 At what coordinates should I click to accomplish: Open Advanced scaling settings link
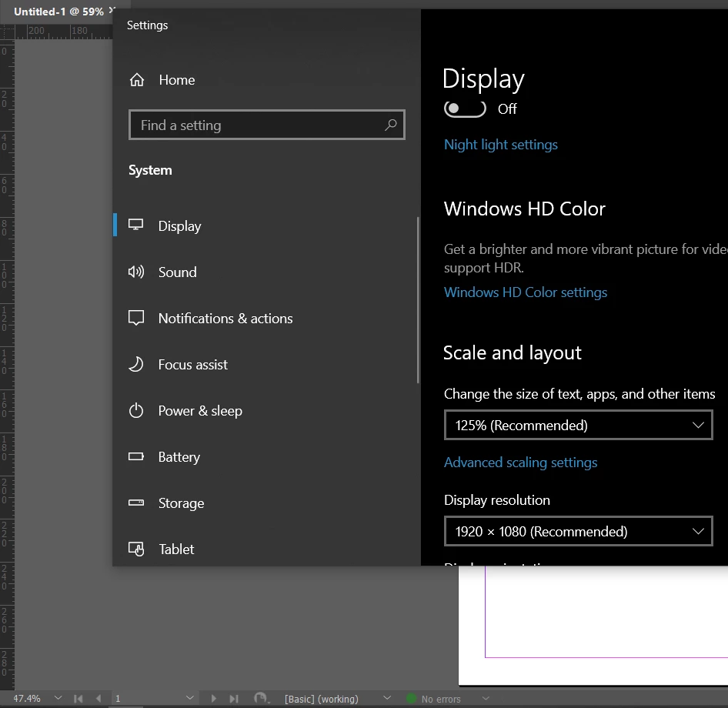520,463
